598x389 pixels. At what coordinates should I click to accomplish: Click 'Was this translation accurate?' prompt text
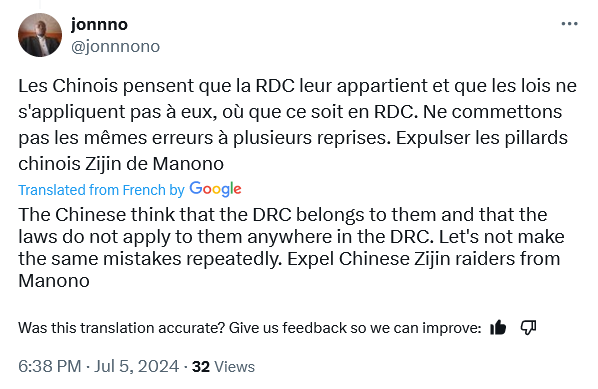point(122,328)
